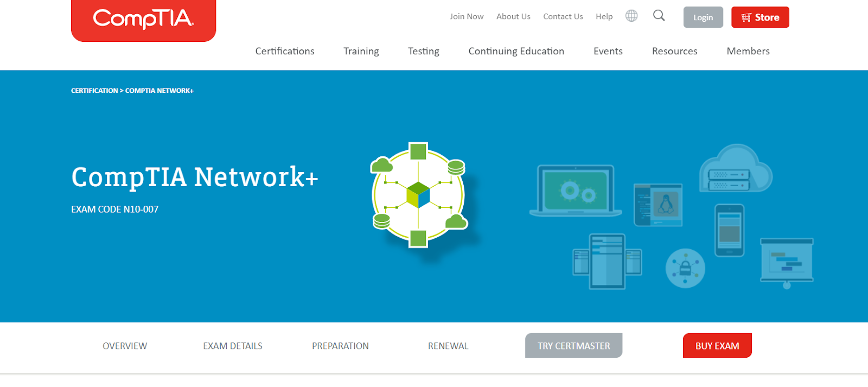Open the Continuing Education menu
The height and width of the screenshot is (387, 868).
point(516,51)
